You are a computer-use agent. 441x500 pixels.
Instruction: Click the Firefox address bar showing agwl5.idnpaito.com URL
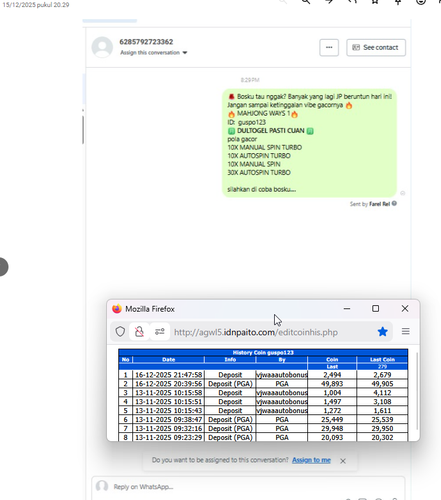coord(256,332)
